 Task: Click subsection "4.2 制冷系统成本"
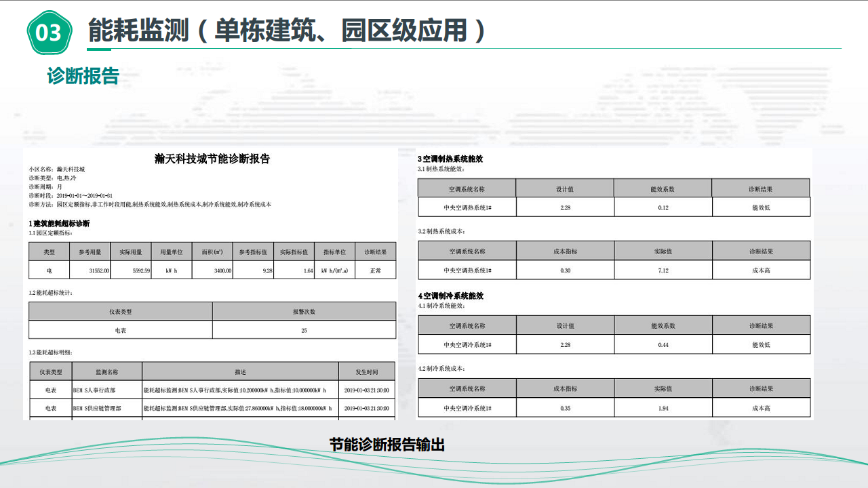click(x=441, y=369)
